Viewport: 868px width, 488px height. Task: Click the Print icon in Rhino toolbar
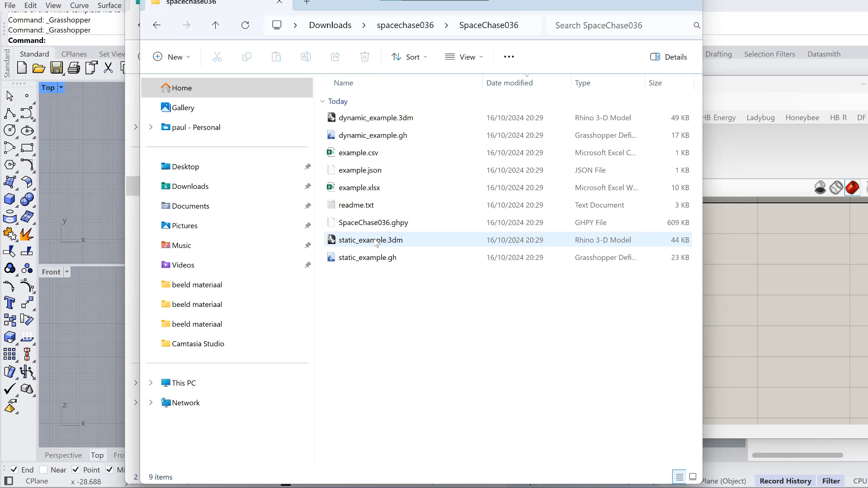pyautogui.click(x=74, y=68)
